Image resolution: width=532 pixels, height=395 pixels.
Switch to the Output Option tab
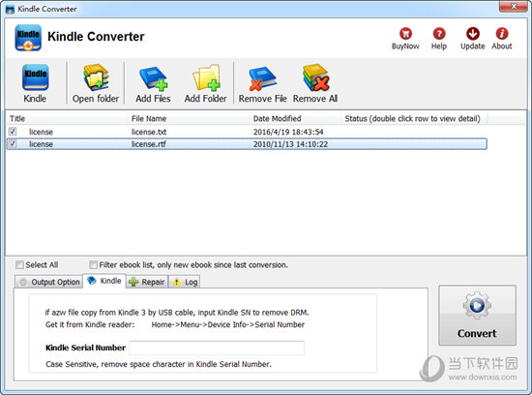[49, 282]
